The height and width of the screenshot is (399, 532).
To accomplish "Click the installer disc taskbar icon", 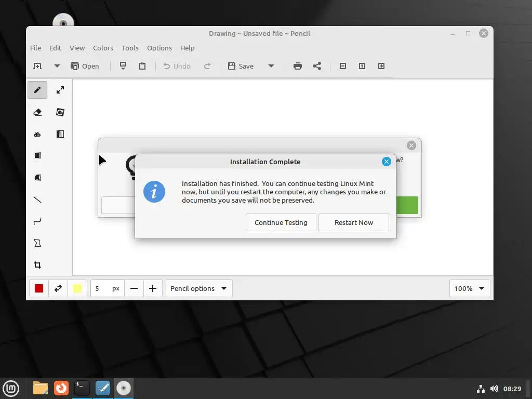I will 124,388.
